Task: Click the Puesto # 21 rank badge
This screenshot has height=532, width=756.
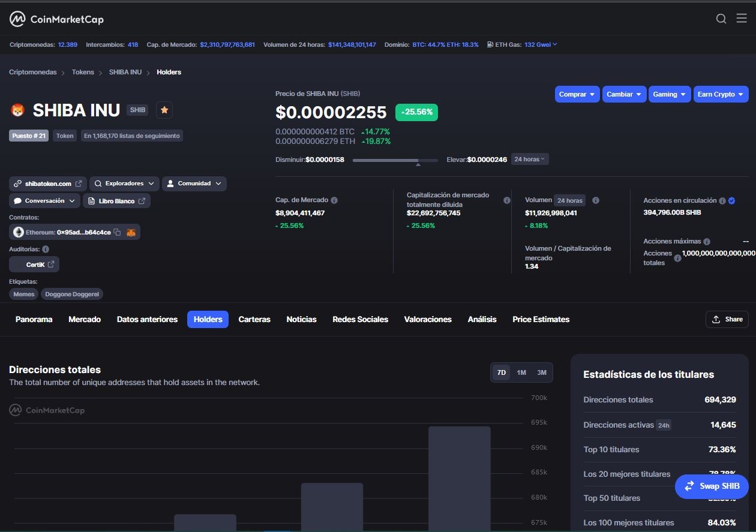Action: pyautogui.click(x=29, y=136)
